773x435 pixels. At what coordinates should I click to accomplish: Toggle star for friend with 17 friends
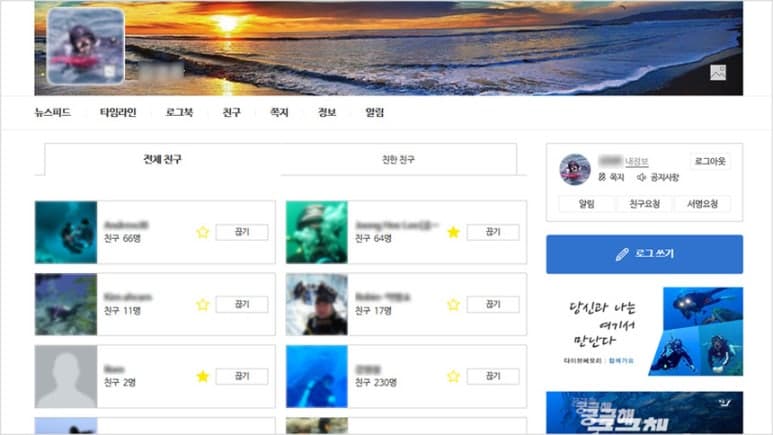point(454,304)
